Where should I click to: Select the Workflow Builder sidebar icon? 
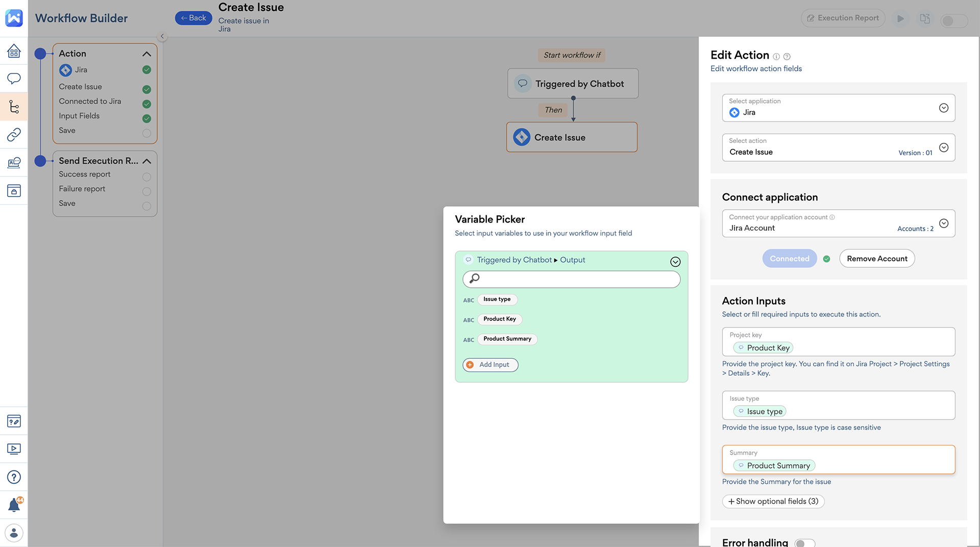[x=14, y=107]
